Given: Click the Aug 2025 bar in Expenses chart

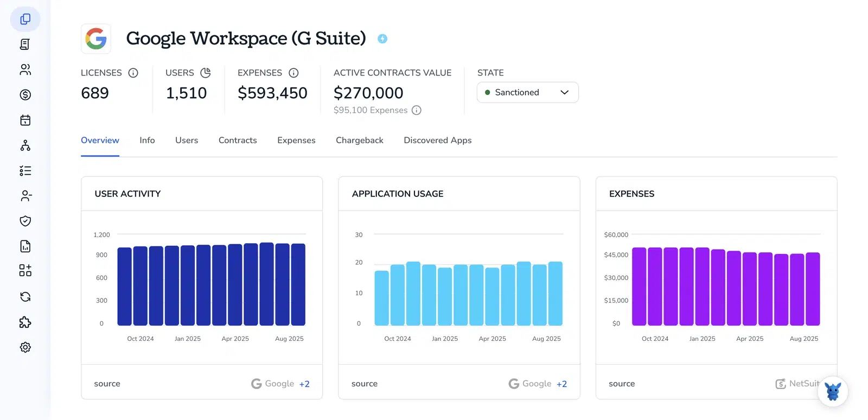Looking at the screenshot, I should tap(813, 289).
